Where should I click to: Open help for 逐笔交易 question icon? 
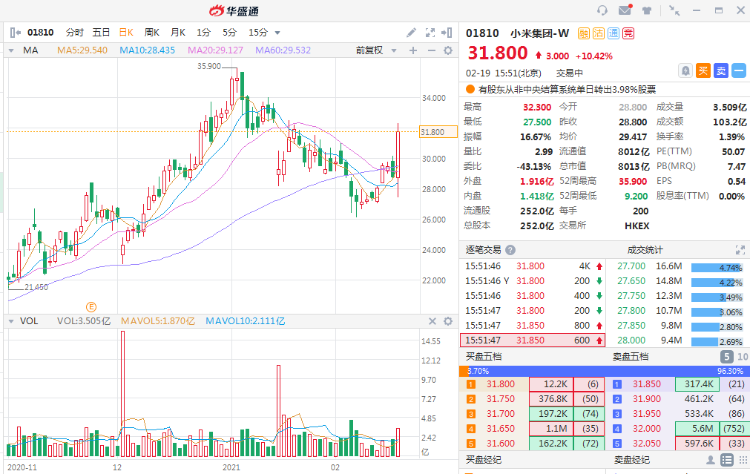[510, 250]
